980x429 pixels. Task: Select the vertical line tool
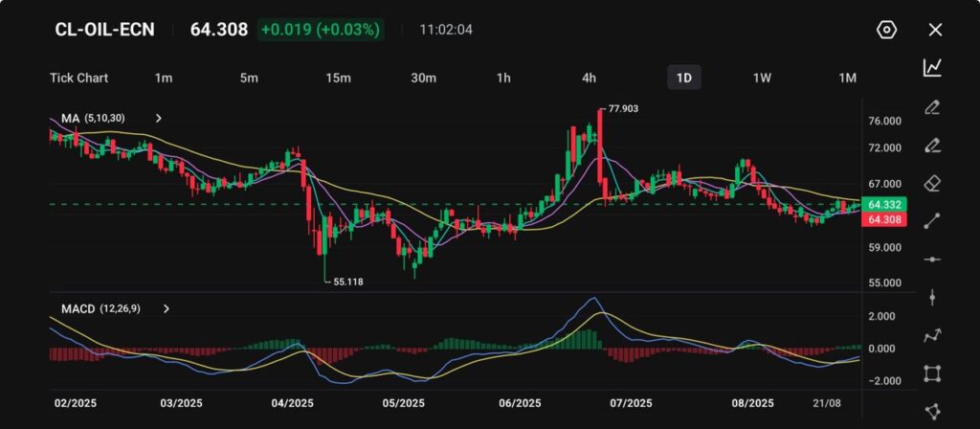click(932, 297)
